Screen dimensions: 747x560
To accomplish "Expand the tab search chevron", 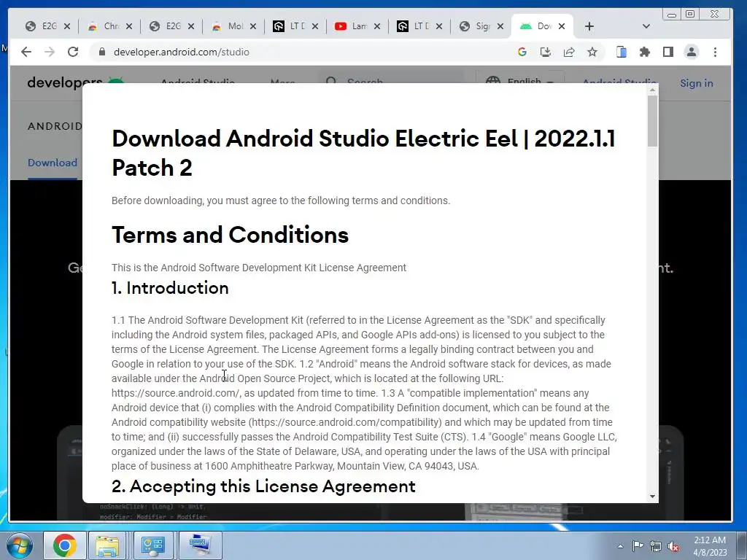I will pos(646,26).
